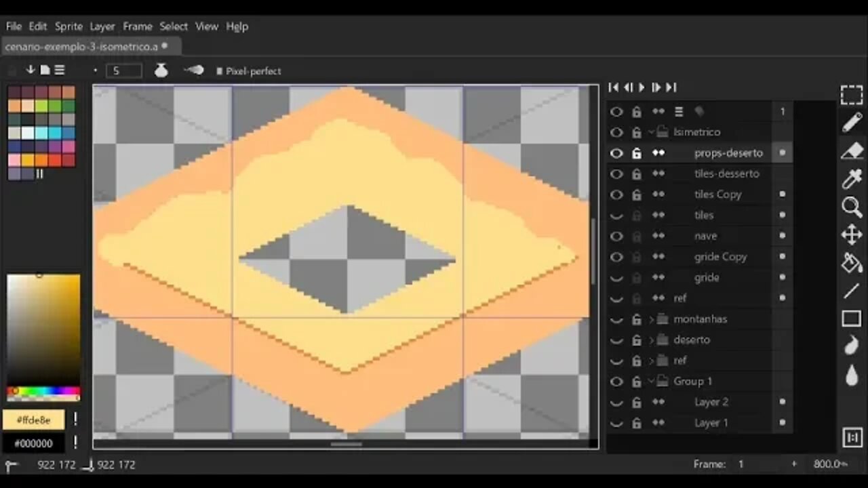This screenshot has width=868, height=488.
Task: Click the brush type dot icon
Action: pyautogui.click(x=95, y=70)
